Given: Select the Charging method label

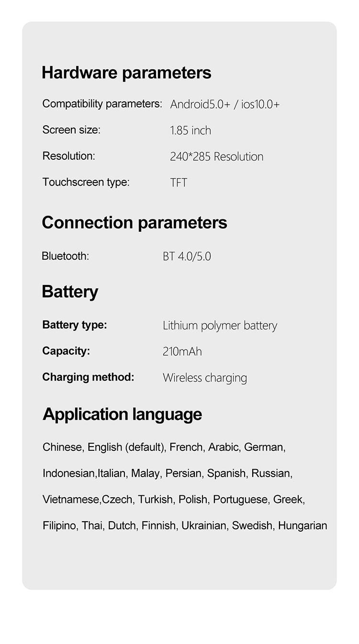Looking at the screenshot, I should click(x=88, y=377).
